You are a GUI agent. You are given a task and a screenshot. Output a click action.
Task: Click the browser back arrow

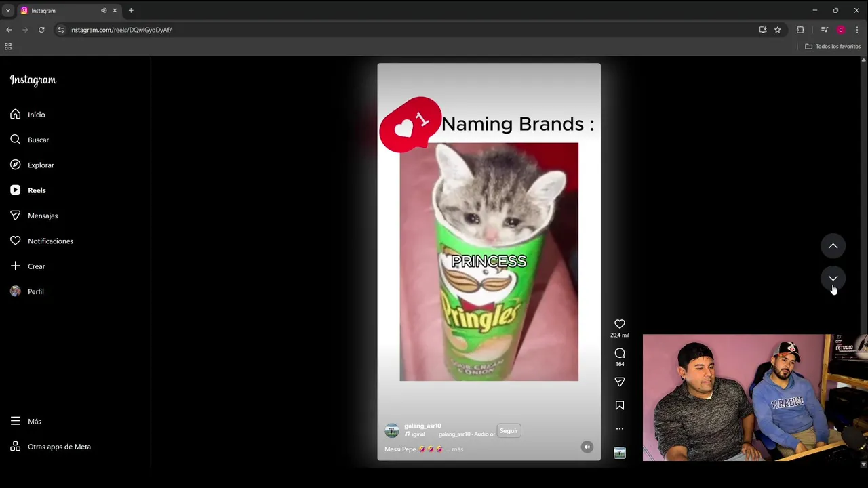(x=9, y=30)
